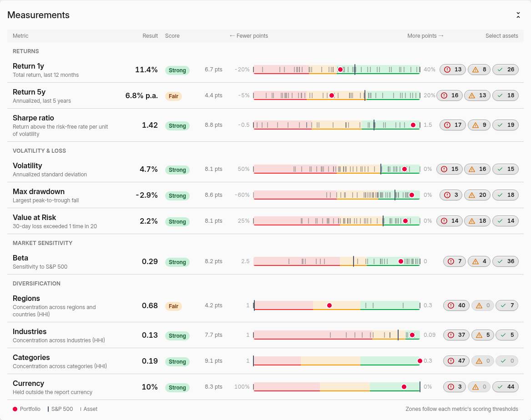
Task: Click Return 1y portfolio red dot
Action: 340,70
